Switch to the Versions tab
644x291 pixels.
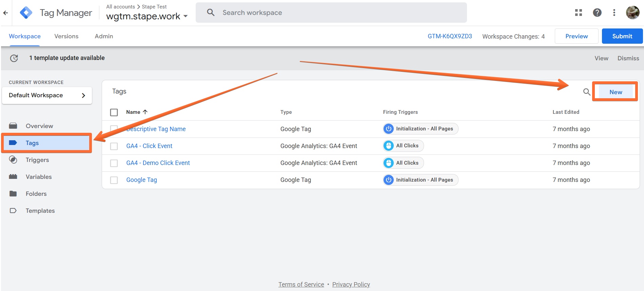pyautogui.click(x=66, y=36)
